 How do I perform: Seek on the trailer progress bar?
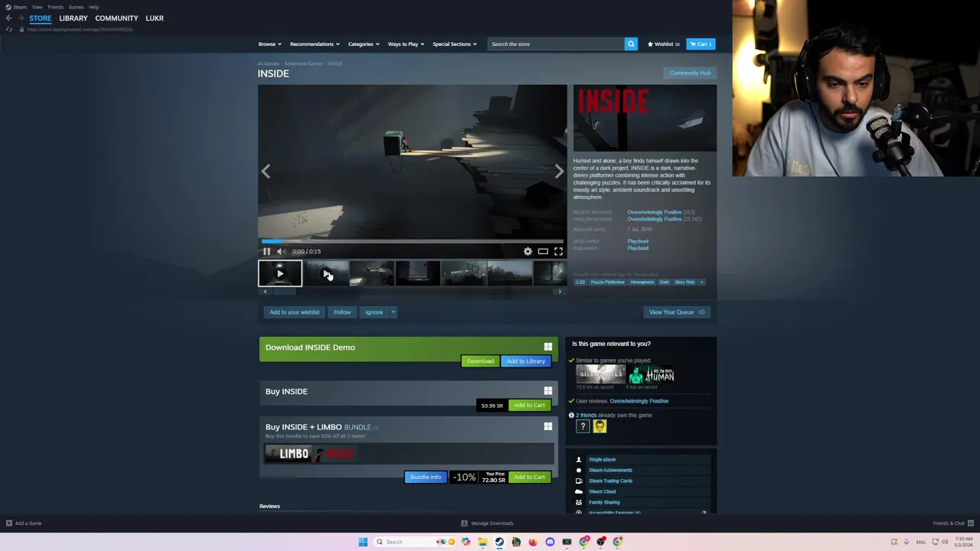coord(412,241)
